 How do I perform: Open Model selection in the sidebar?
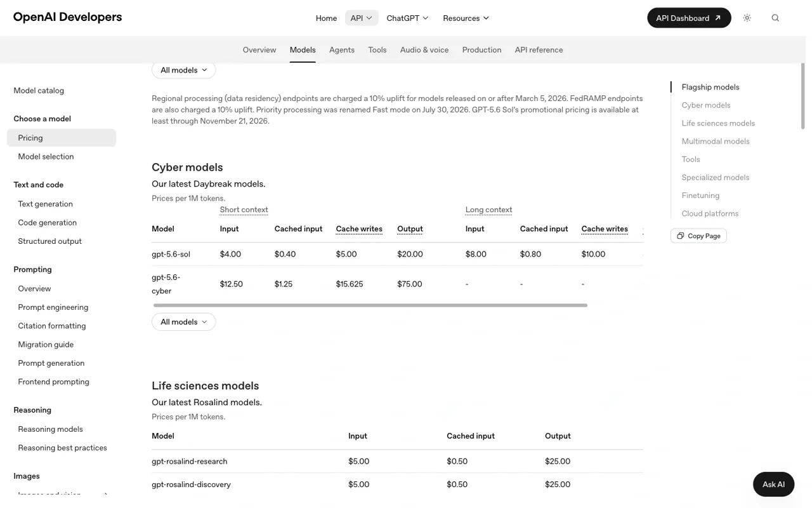(x=46, y=156)
